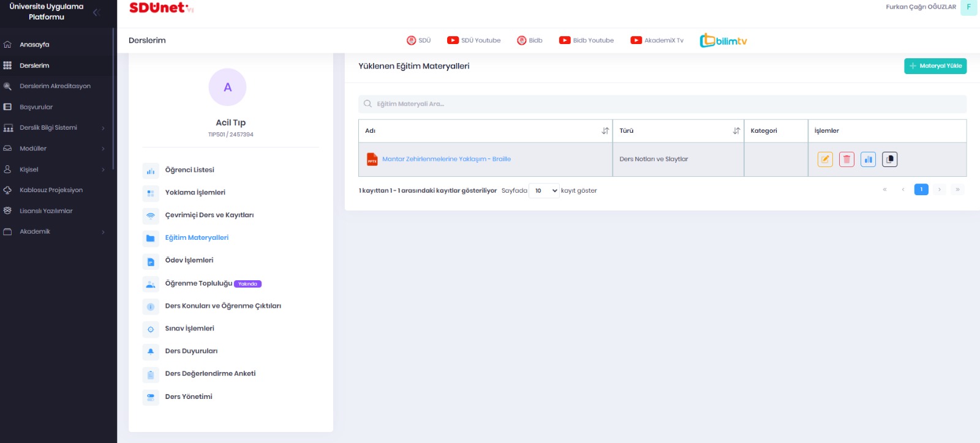Select Ödev İşlemleri in course menu
Image resolution: width=980 pixels, height=443 pixels.
point(189,261)
